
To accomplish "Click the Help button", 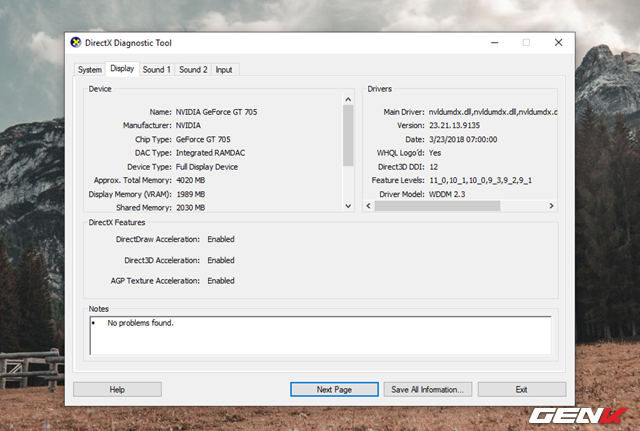I will point(117,389).
